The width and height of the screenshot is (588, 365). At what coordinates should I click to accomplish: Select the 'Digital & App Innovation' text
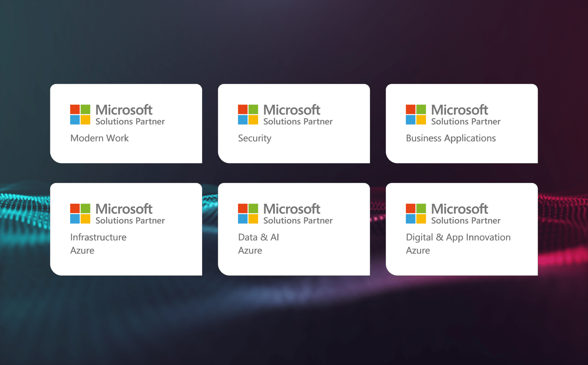(458, 238)
